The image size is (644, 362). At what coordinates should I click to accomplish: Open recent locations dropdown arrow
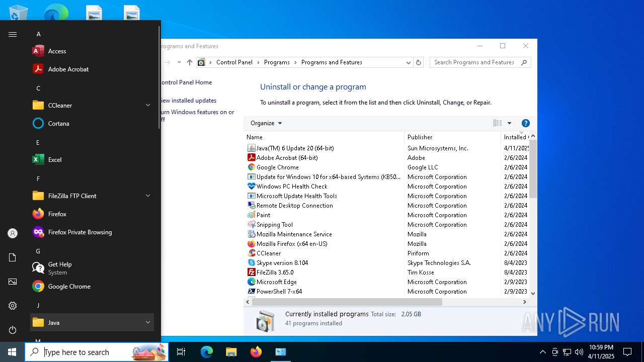(x=179, y=62)
